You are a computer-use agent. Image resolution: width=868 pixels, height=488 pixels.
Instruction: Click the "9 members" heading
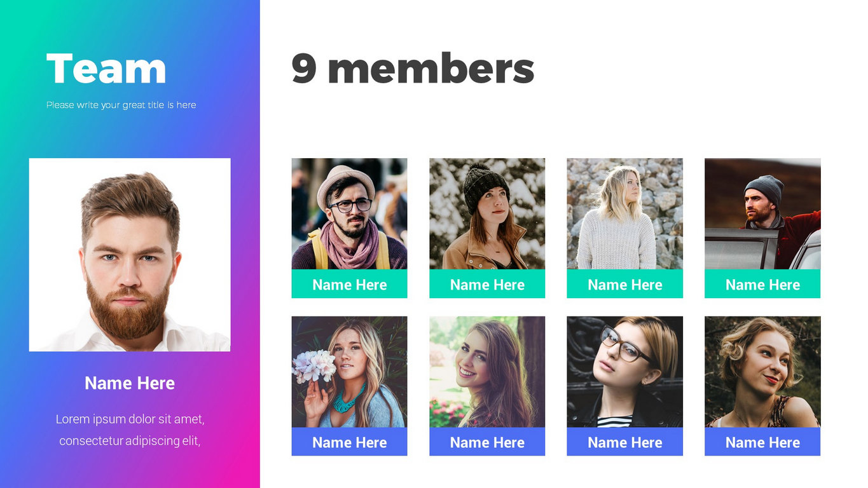(413, 69)
